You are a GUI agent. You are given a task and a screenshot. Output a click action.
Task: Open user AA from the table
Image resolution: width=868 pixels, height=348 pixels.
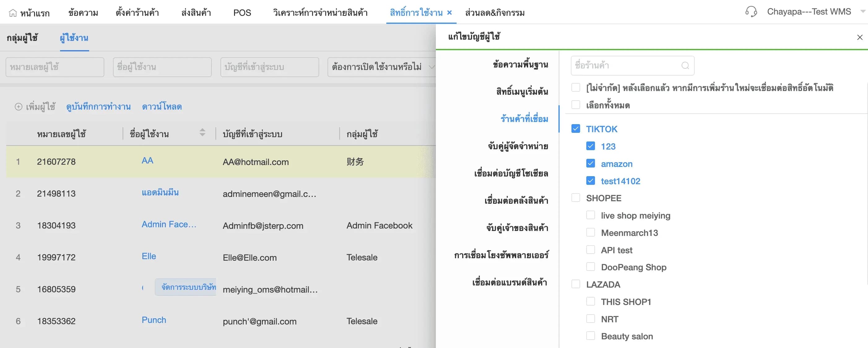click(147, 160)
